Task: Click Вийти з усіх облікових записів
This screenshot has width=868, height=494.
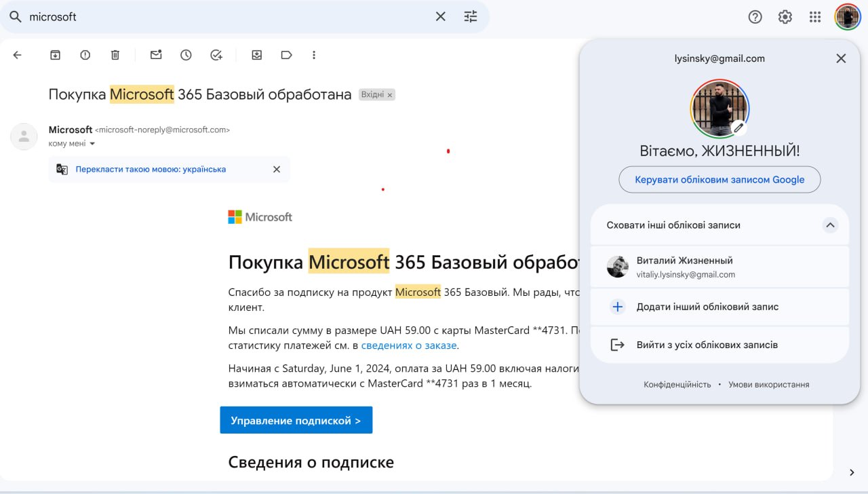Action: (719, 345)
